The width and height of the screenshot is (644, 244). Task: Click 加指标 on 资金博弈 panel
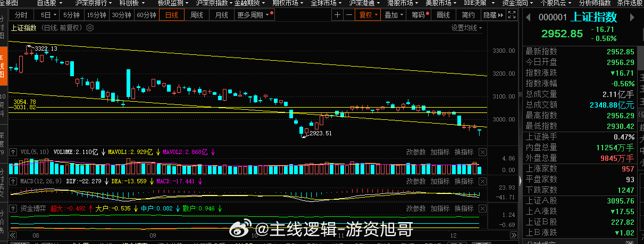pyautogui.click(x=440, y=209)
